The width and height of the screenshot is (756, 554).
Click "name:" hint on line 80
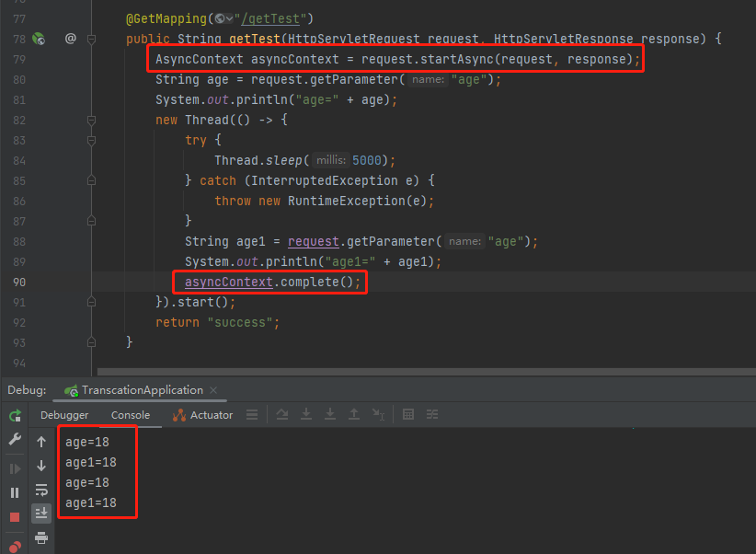tap(428, 79)
